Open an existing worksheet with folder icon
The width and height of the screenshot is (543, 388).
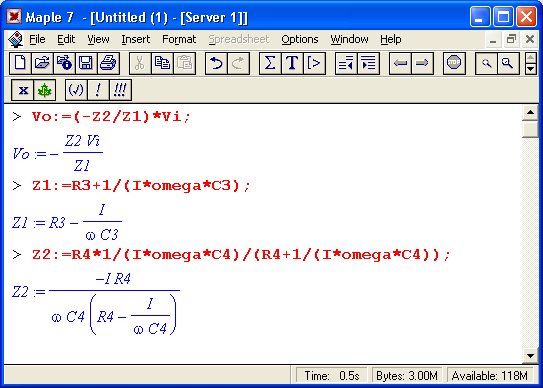pyautogui.click(x=42, y=63)
